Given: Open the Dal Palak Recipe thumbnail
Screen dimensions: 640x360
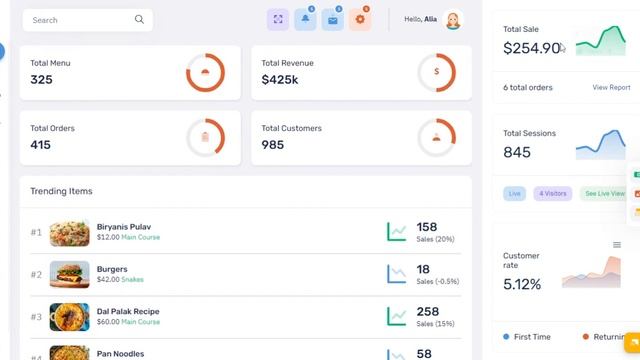Looking at the screenshot, I should (x=69, y=317).
